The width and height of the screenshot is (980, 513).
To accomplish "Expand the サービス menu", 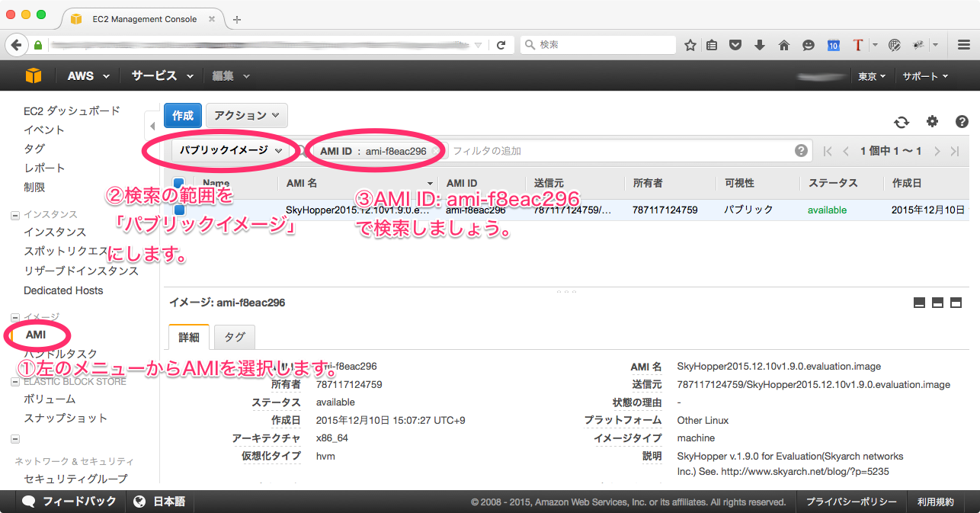I will click(x=162, y=75).
